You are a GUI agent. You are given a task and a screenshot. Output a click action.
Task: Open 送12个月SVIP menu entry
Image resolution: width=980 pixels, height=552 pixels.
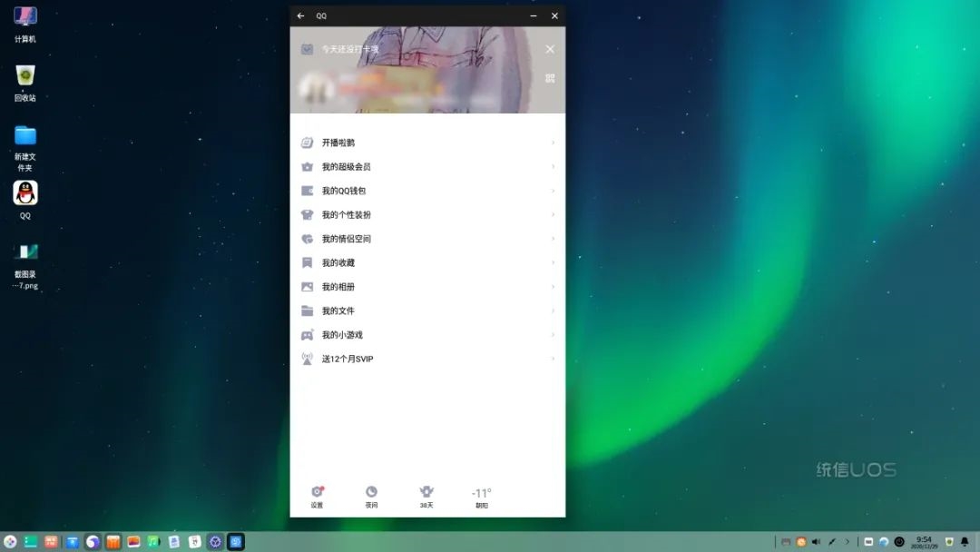tap(427, 359)
